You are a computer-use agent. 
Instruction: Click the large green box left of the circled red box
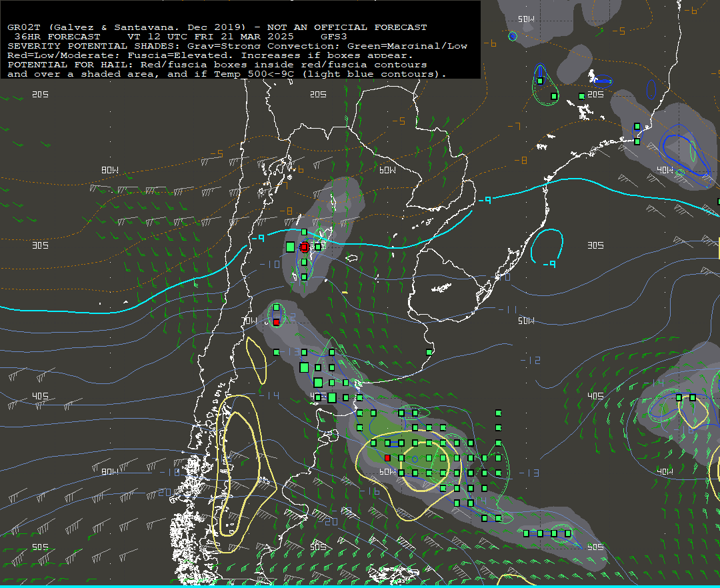tap(290, 247)
